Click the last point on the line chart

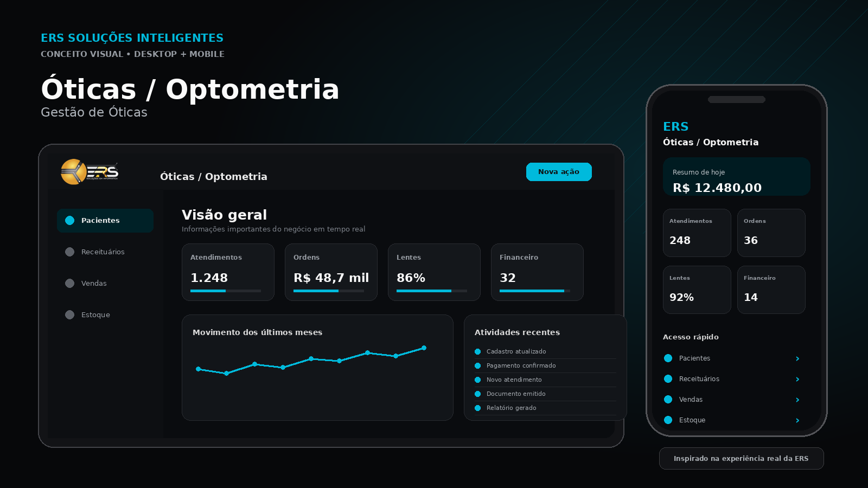pos(424,348)
